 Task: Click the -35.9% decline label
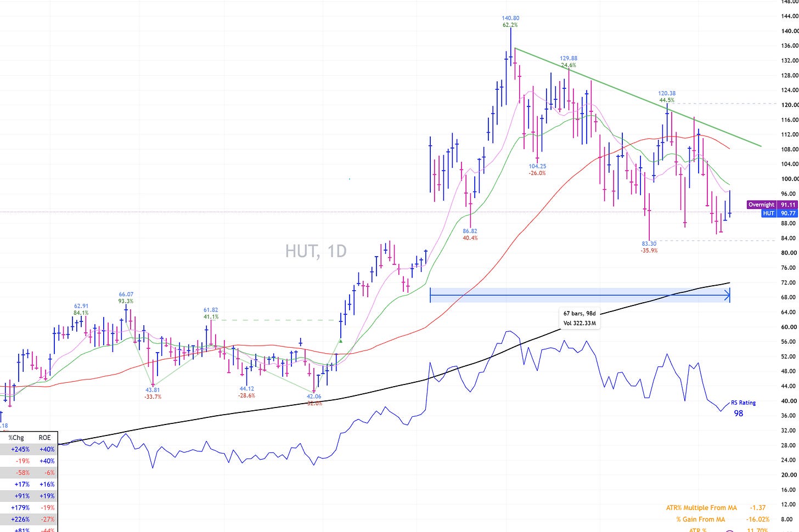(x=649, y=251)
